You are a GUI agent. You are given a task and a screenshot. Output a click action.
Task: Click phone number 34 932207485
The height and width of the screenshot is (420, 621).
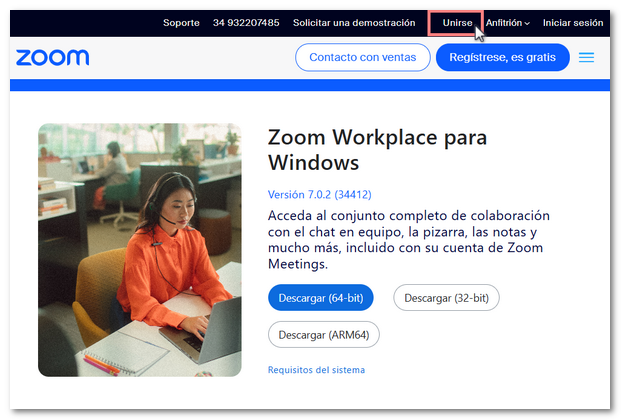coord(246,23)
